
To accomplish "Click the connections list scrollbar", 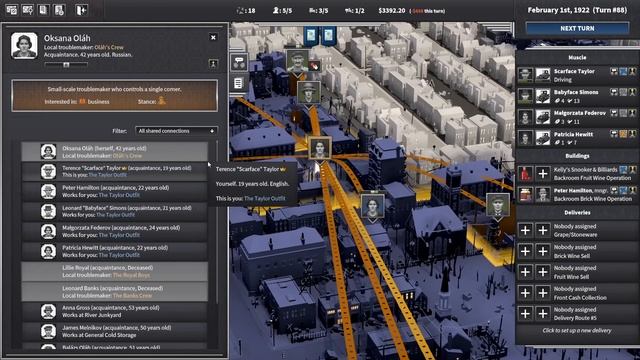I will [217, 222].
